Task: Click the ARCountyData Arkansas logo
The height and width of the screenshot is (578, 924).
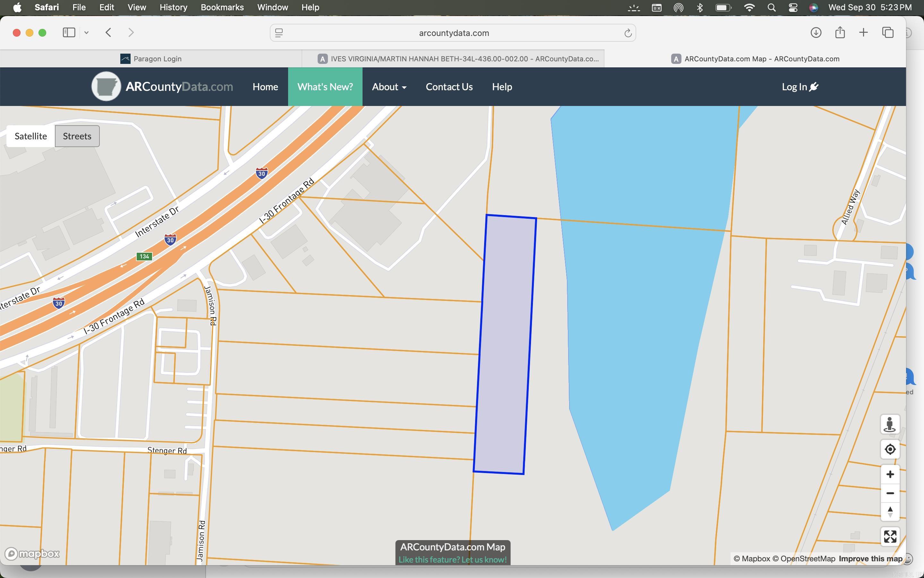Action: tap(106, 86)
